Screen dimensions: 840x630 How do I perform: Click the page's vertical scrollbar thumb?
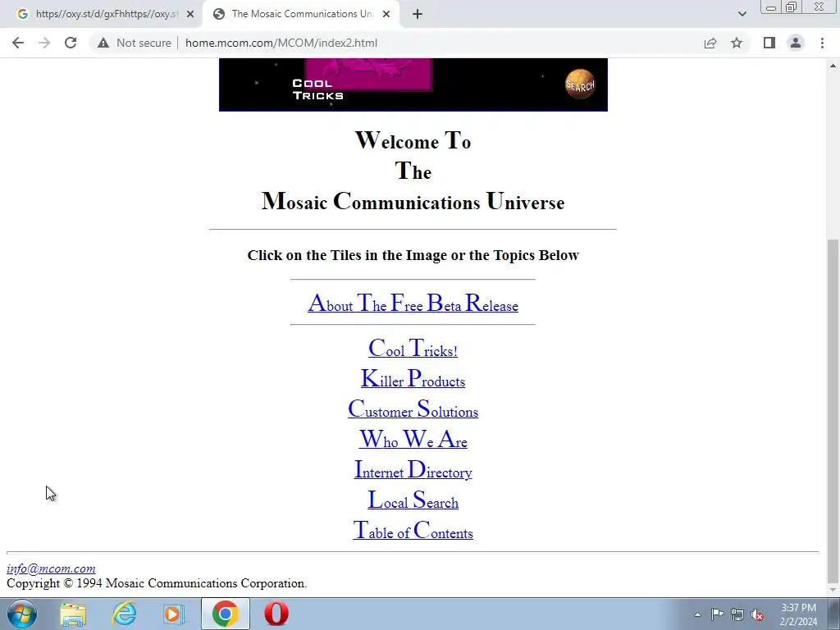coord(833,411)
